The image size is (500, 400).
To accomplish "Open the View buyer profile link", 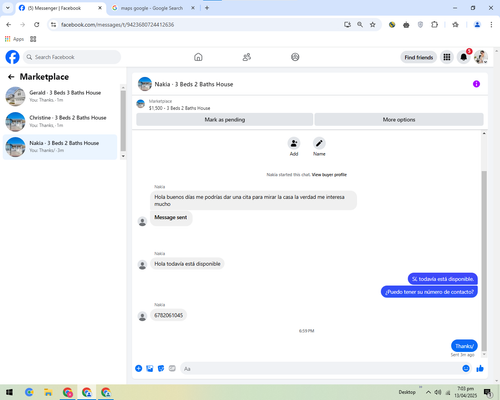I will (x=329, y=175).
